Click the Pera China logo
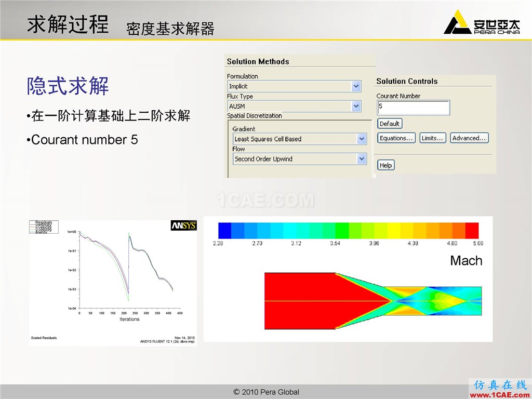The image size is (532, 399). coord(482,22)
